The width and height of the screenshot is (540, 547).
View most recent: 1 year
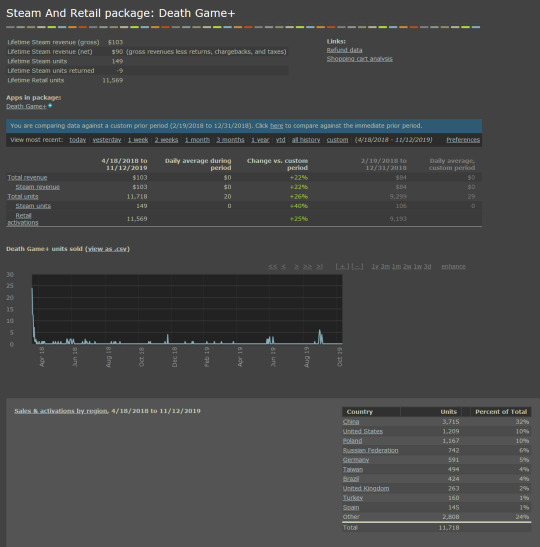pyautogui.click(x=260, y=140)
